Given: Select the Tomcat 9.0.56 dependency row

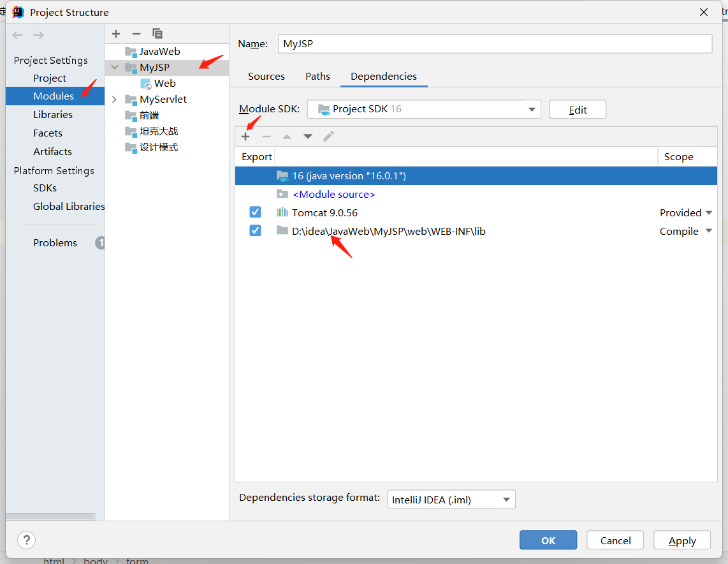Looking at the screenshot, I should [476, 213].
